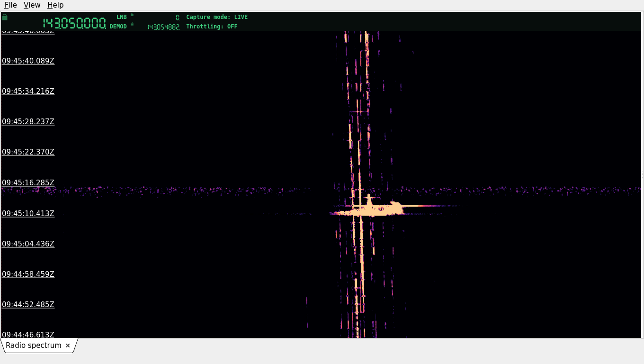The height and width of the screenshot is (364, 644).
Task: Click the LNB label
Action: (x=122, y=17)
